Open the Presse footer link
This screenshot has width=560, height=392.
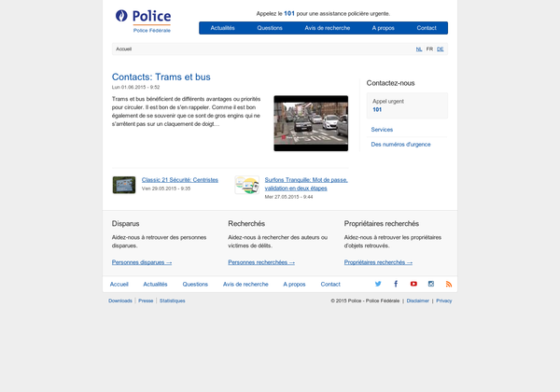[146, 301]
